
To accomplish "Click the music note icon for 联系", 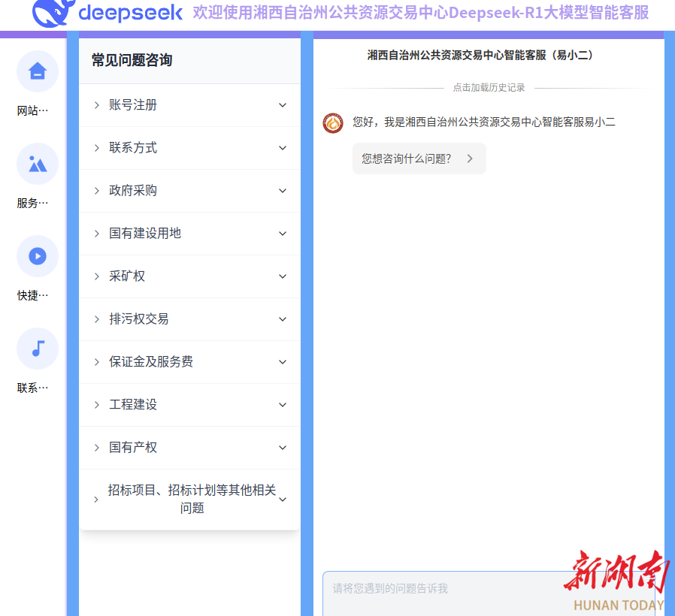I will coord(38,349).
